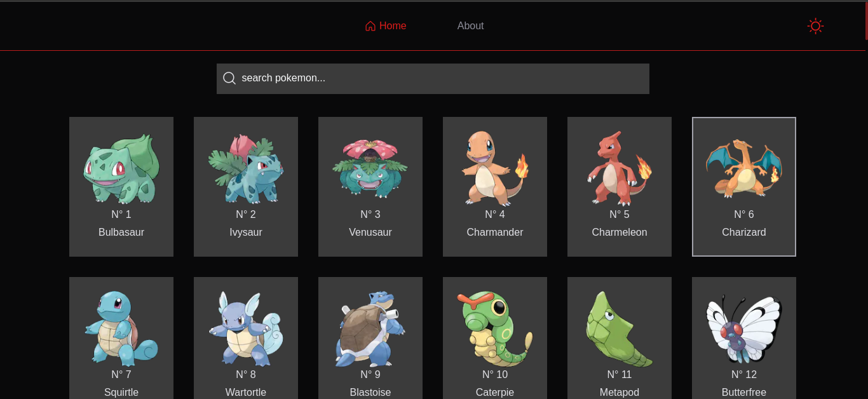Click the Blastoise name label
The width and height of the screenshot is (868, 399).
(x=370, y=393)
